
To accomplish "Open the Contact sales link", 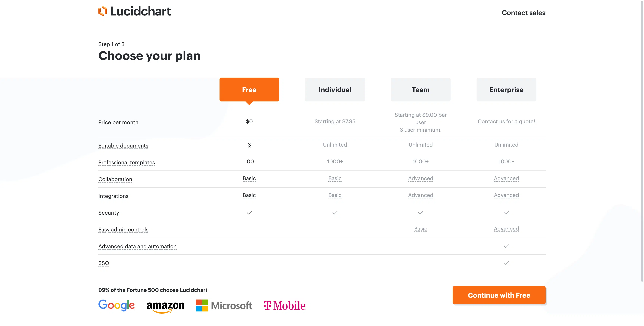I will tap(523, 13).
